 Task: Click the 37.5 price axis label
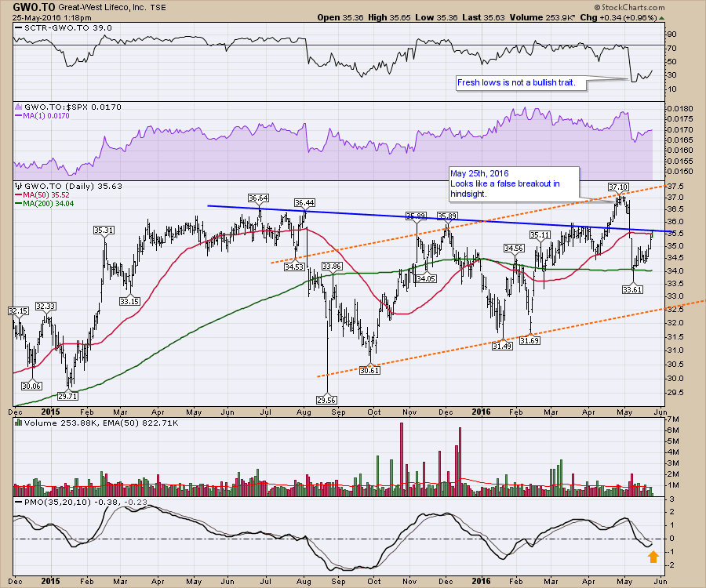[x=676, y=187]
